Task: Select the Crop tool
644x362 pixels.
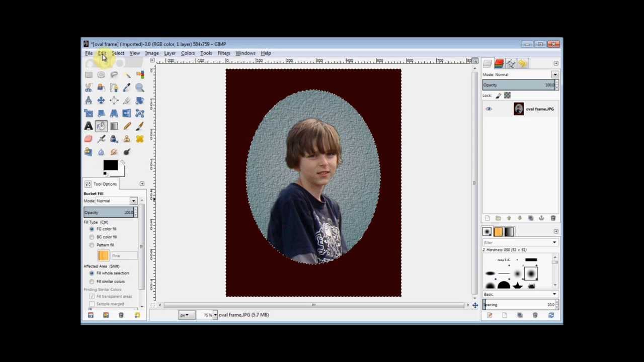Action: point(127,101)
